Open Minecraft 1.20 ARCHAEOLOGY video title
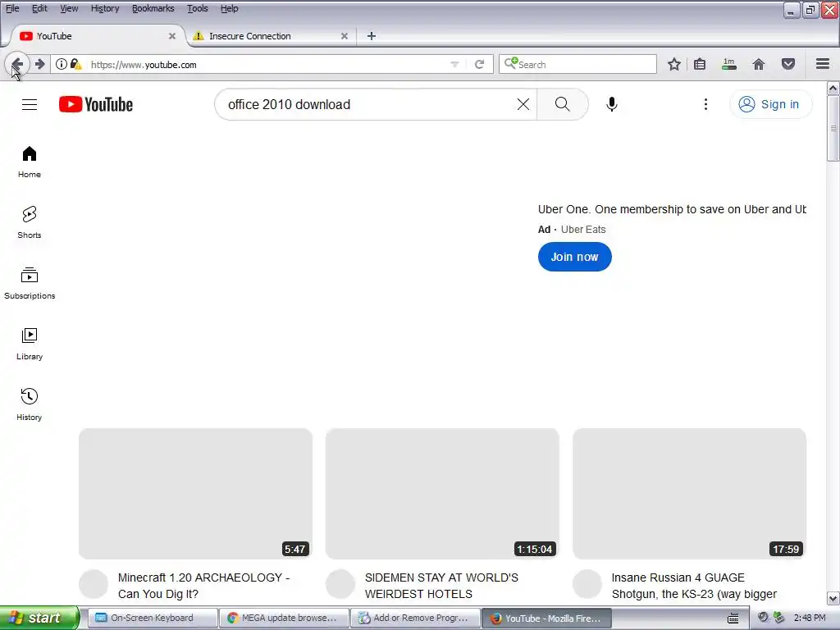Screen dimensions: 840x630 click(x=203, y=586)
